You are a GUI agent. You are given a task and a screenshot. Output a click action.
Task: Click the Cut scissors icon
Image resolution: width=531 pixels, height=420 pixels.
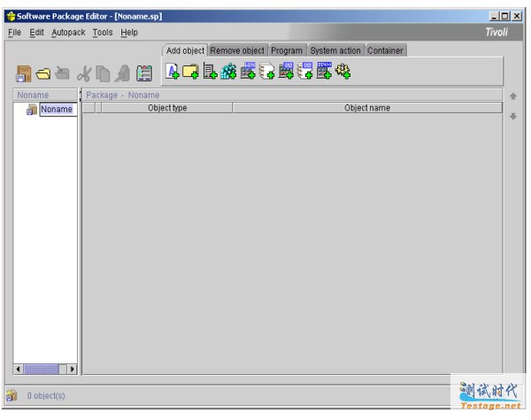[85, 77]
